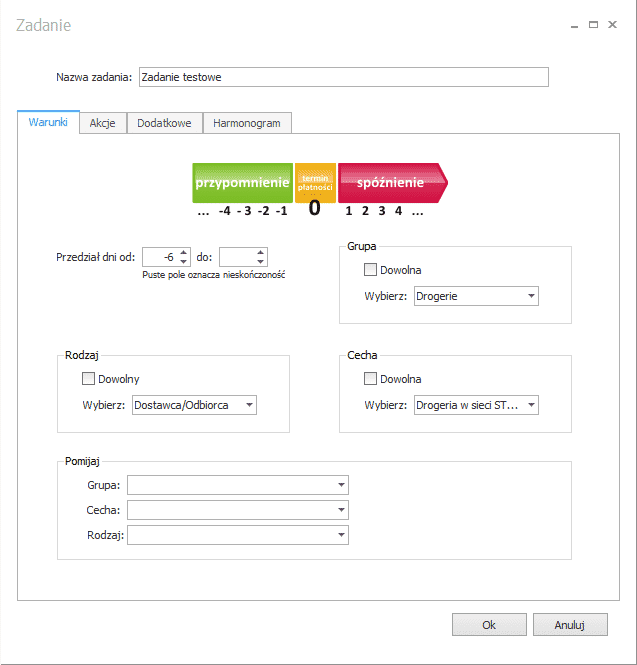637x665 pixels.
Task: Increase the Przedział dni od value
Action: [x=184, y=252]
